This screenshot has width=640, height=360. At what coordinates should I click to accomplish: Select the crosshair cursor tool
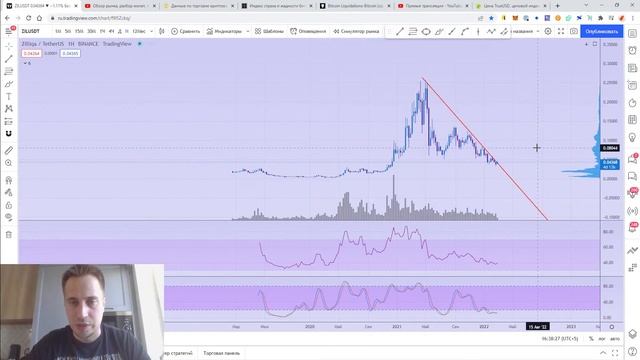(9, 46)
